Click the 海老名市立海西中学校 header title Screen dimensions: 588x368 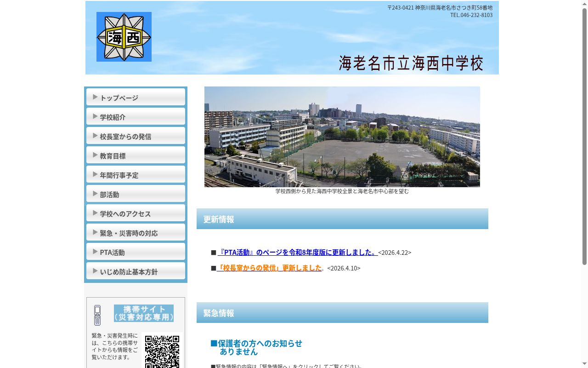tap(411, 63)
